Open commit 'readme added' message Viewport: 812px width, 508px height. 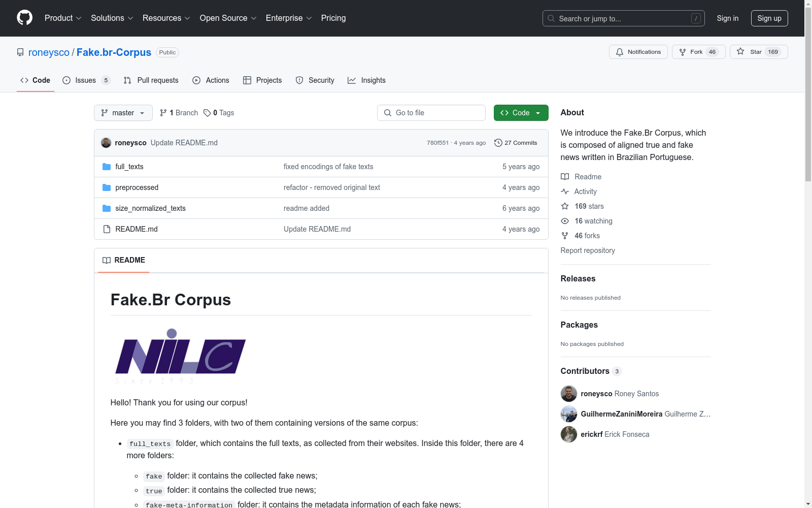pyautogui.click(x=307, y=208)
